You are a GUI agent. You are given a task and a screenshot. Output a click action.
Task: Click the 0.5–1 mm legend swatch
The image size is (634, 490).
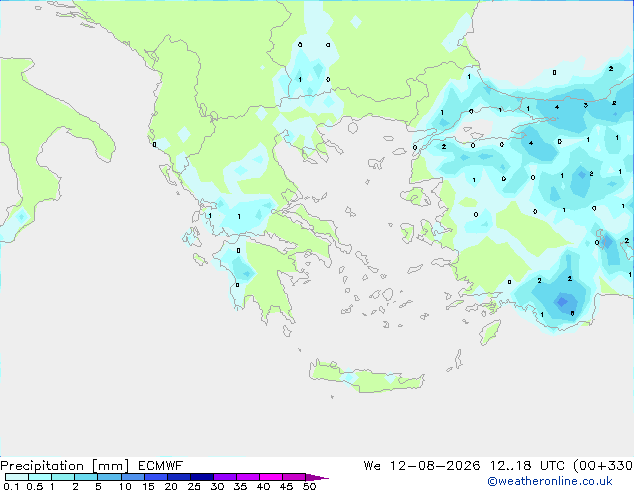pyautogui.click(x=40, y=477)
